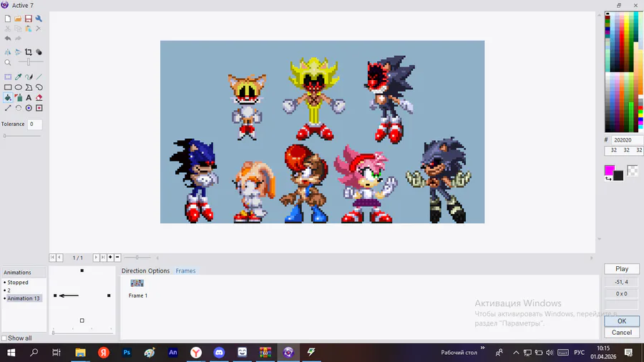Select the dotted Selection tool
This screenshot has width=644, height=362.
pos(8,77)
